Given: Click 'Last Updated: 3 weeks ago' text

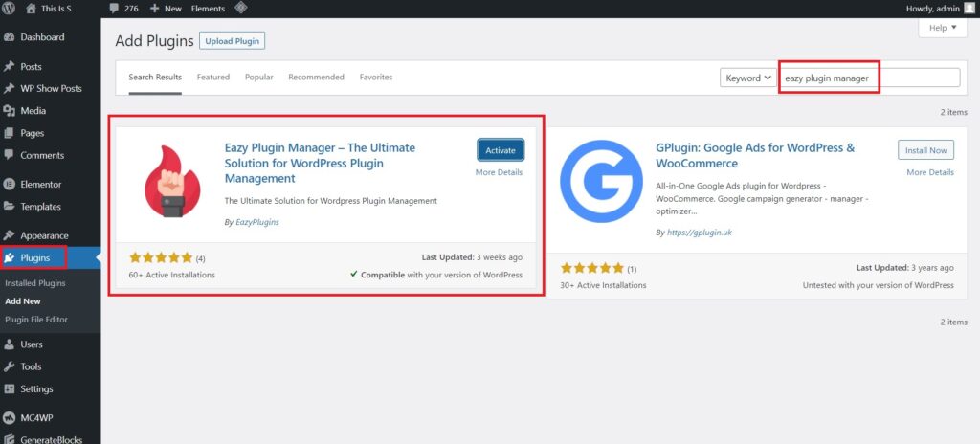Looking at the screenshot, I should tap(472, 257).
